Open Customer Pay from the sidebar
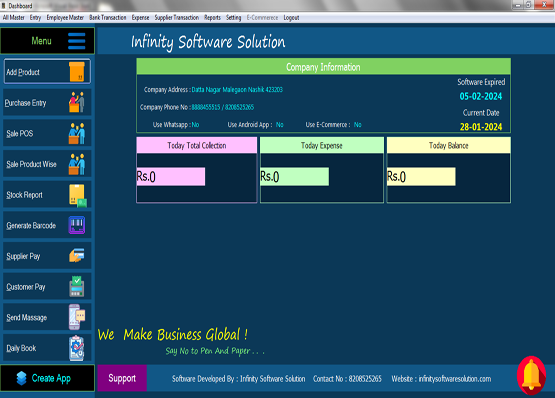Image resolution: width=555 pixels, height=398 pixels. pos(47,286)
